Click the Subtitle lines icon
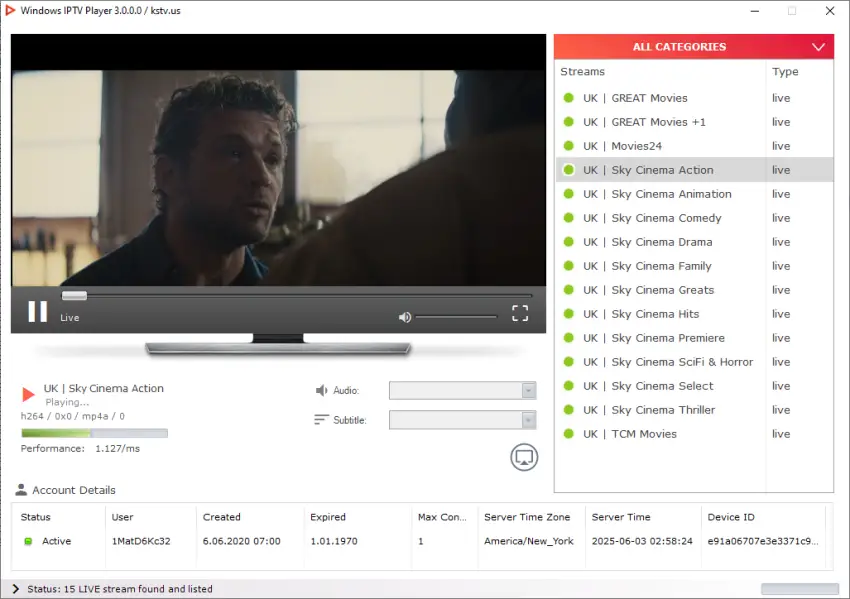The width and height of the screenshot is (850, 599). click(x=321, y=420)
